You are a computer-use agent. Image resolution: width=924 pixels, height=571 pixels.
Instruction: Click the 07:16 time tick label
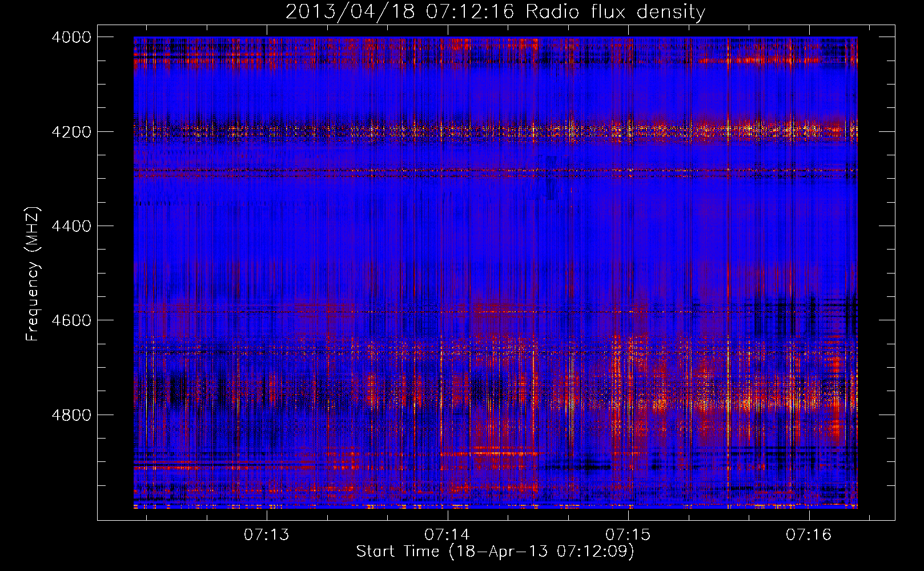coord(809,534)
